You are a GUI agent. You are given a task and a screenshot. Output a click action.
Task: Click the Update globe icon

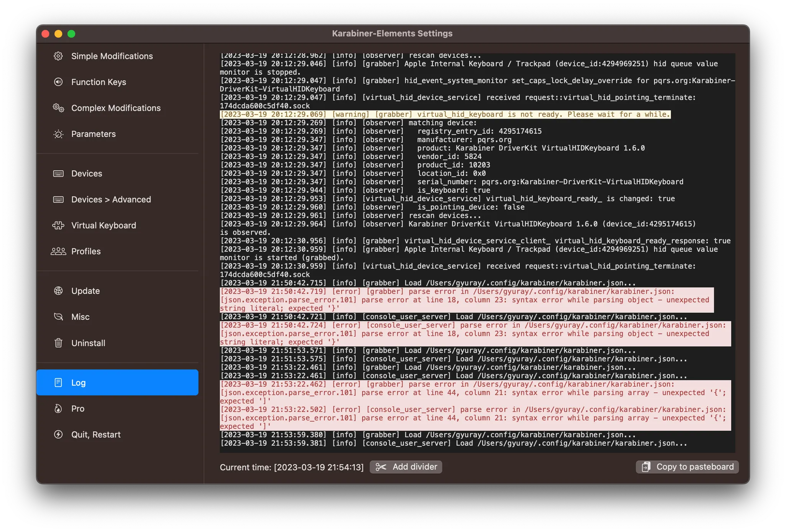pyautogui.click(x=58, y=291)
